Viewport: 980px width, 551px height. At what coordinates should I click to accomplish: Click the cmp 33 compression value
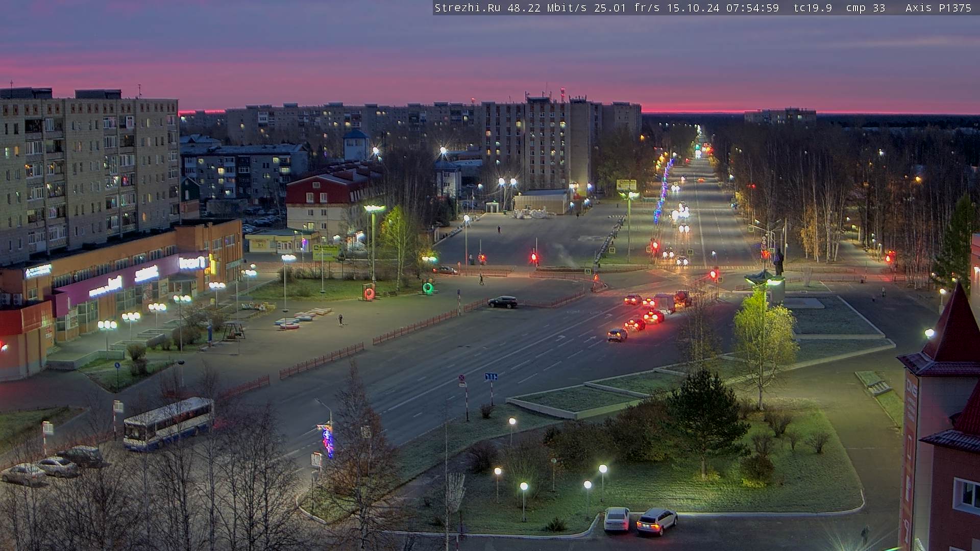(x=866, y=8)
